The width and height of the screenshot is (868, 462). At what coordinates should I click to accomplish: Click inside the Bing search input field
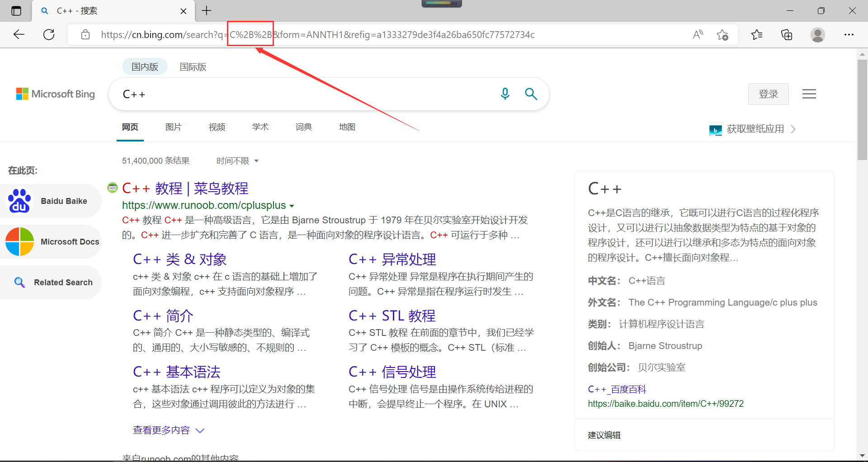point(307,94)
